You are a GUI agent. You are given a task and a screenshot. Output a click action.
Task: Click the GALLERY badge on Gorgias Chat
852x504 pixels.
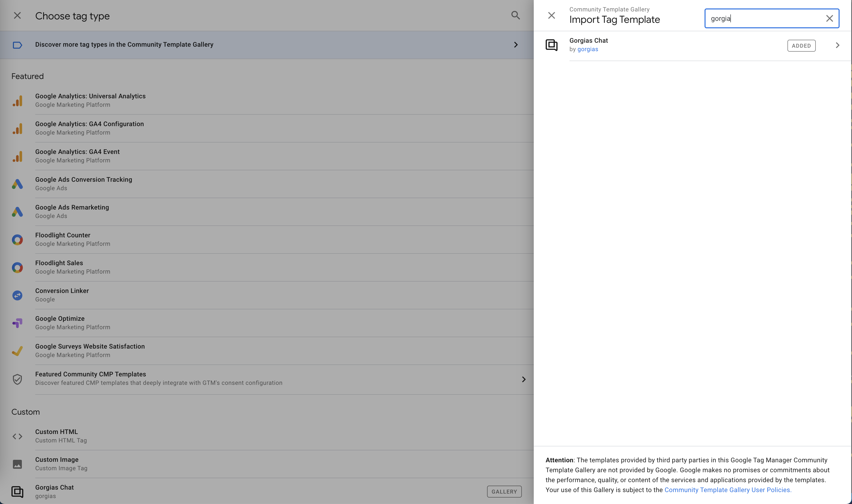[504, 491]
